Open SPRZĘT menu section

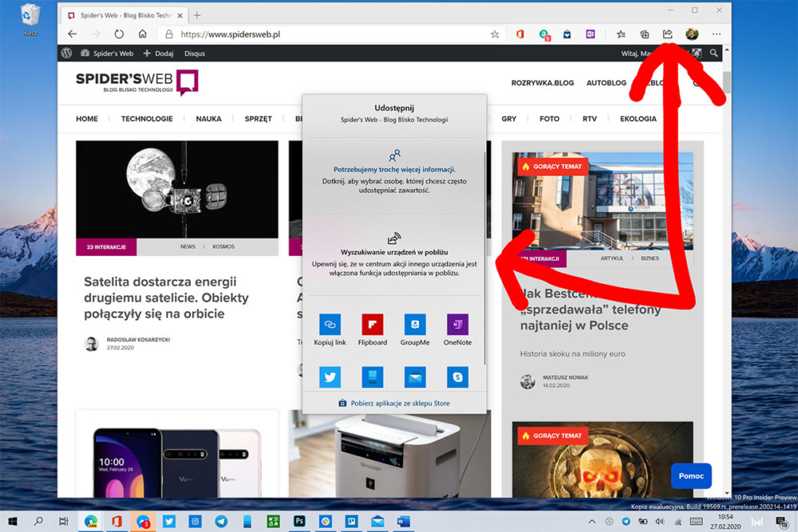[x=258, y=119]
